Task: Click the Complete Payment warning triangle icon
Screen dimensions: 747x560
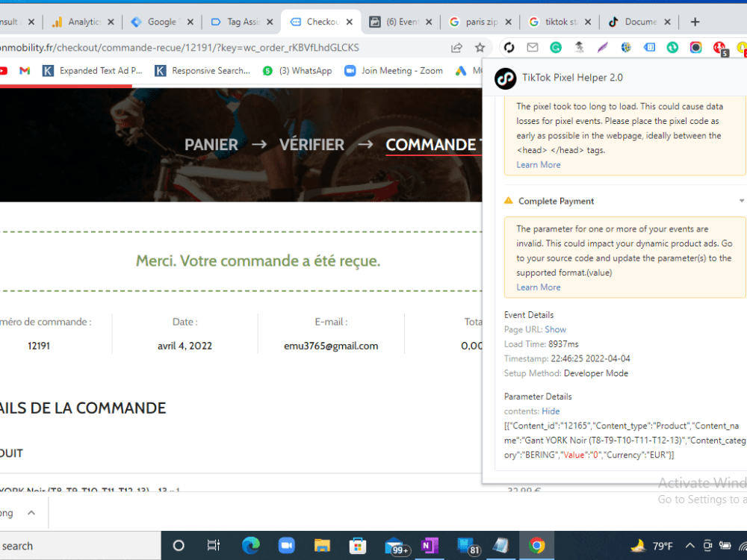Action: (508, 200)
